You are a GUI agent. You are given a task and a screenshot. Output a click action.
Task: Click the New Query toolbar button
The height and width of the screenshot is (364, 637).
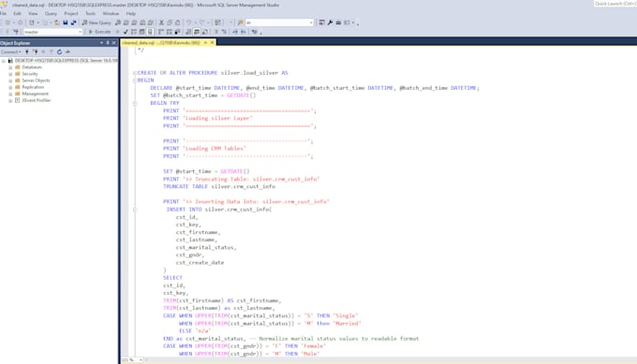[x=96, y=22]
